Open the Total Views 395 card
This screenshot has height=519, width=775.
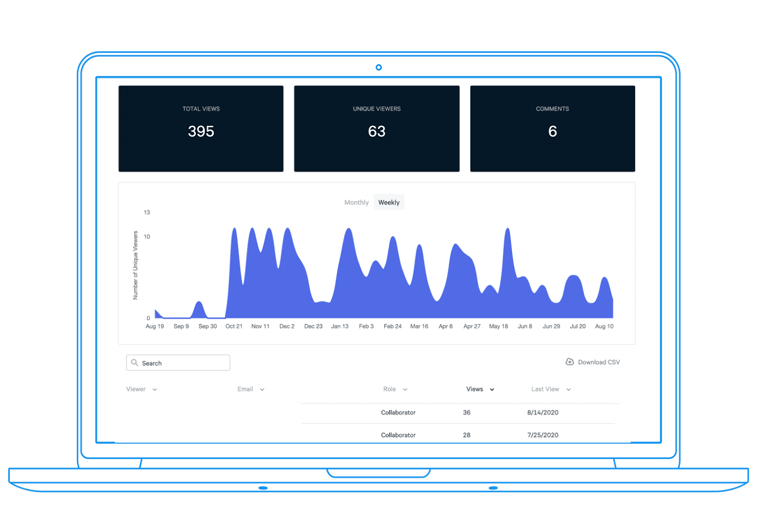point(201,129)
